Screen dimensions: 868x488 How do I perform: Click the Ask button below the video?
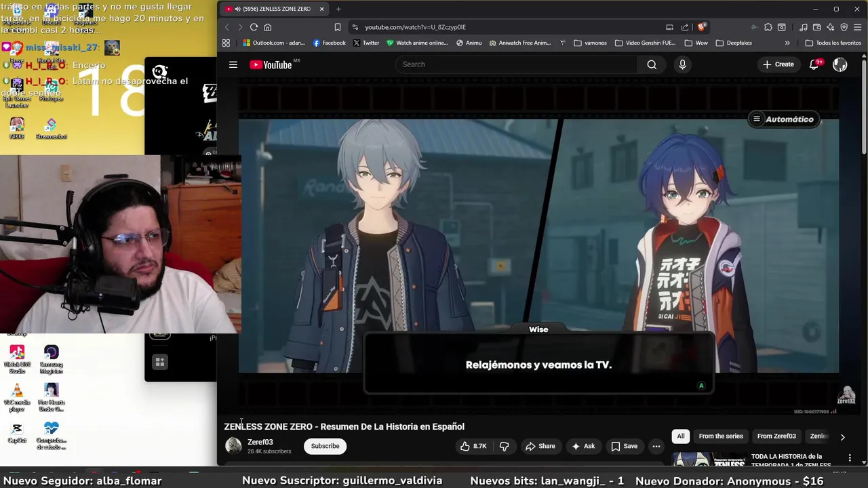(583, 446)
